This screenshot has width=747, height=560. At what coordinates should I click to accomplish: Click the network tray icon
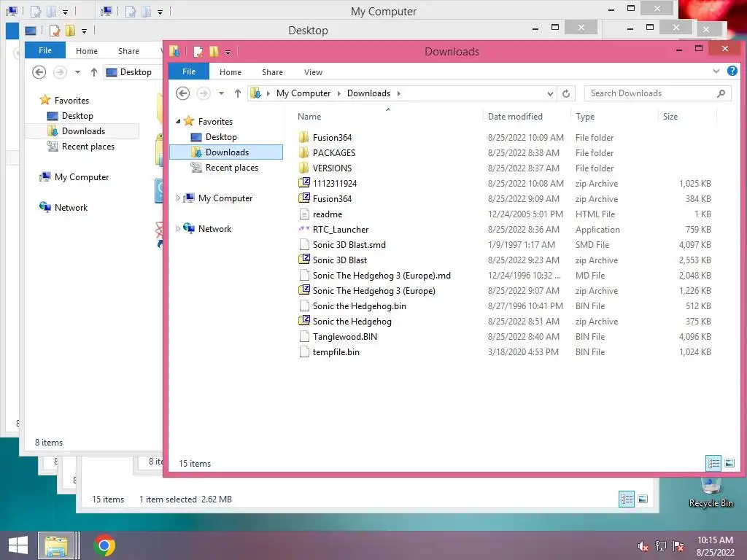pyautogui.click(x=661, y=546)
